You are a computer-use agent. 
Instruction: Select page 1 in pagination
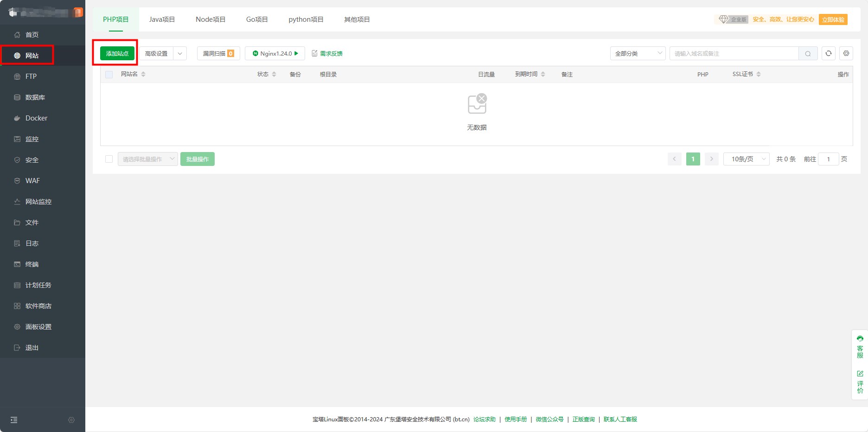coord(693,159)
